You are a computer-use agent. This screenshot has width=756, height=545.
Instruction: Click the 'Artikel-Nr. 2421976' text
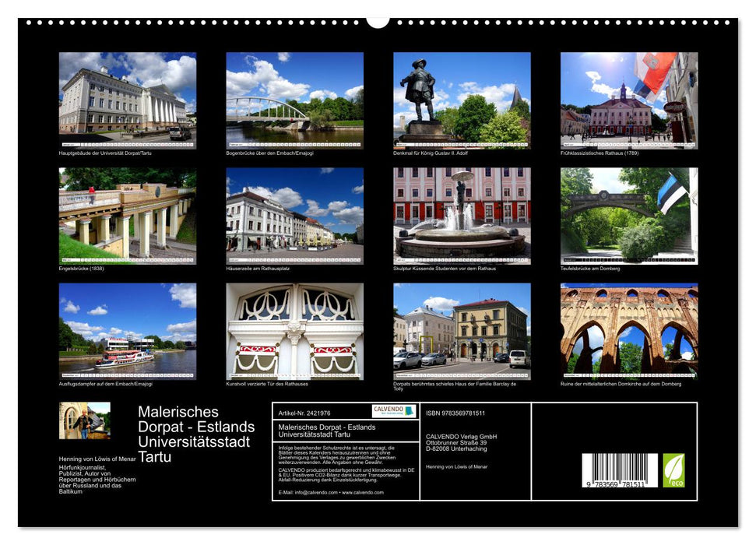(304, 413)
